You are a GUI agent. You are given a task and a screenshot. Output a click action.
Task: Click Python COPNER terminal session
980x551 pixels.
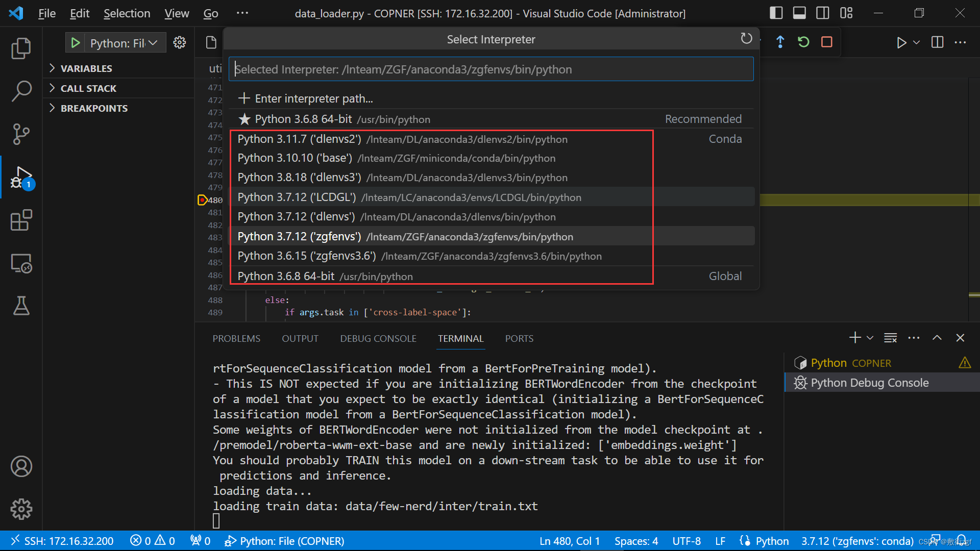pos(850,363)
